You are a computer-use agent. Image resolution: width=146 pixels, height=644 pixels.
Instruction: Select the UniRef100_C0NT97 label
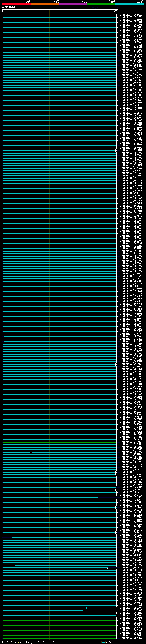tap(131, 597)
